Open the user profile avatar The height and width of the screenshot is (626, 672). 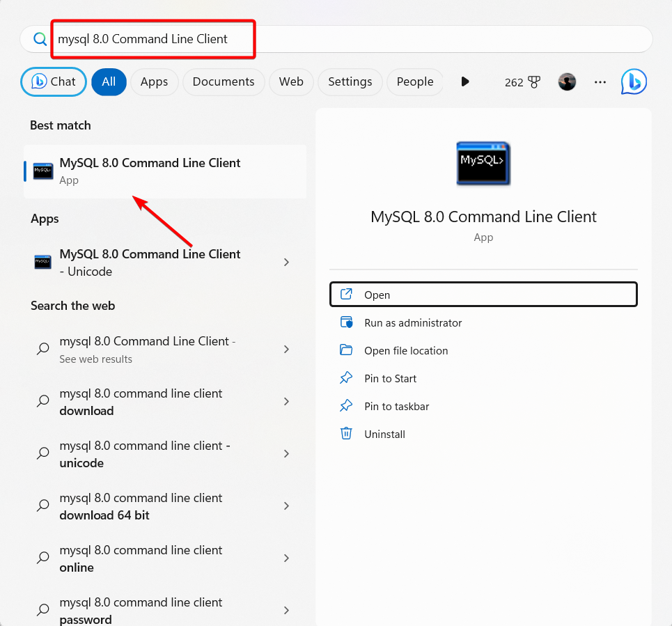pyautogui.click(x=567, y=81)
